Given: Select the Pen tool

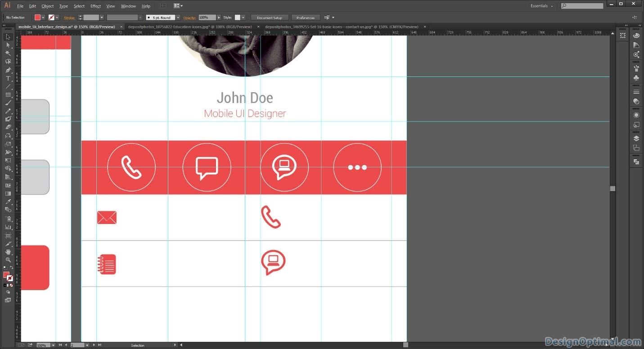Looking at the screenshot, I should 8,70.
